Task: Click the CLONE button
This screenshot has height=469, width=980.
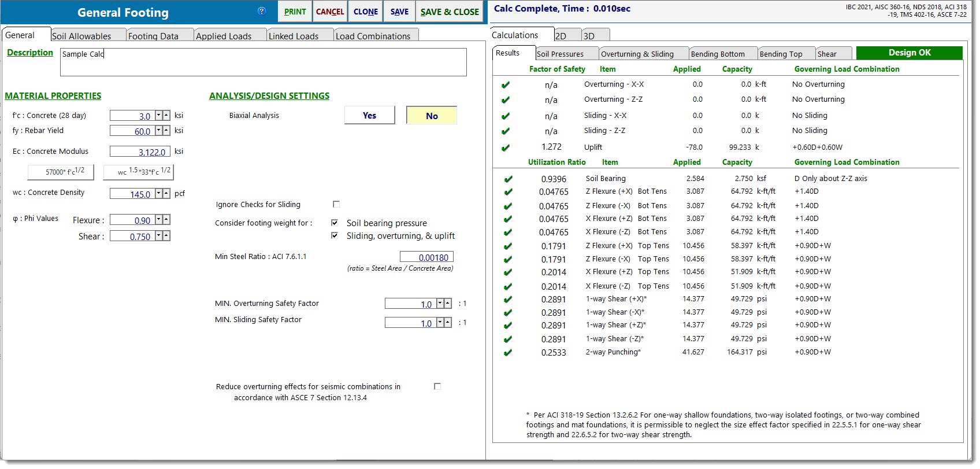Action: click(366, 12)
